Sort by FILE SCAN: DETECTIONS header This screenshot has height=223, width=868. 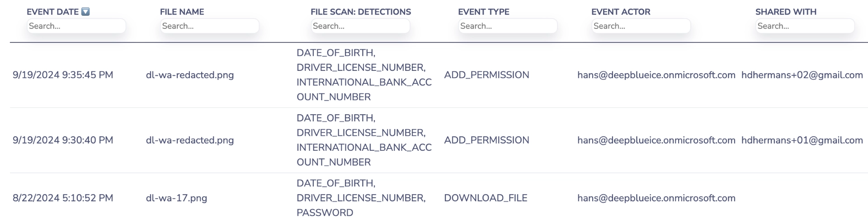(x=360, y=12)
